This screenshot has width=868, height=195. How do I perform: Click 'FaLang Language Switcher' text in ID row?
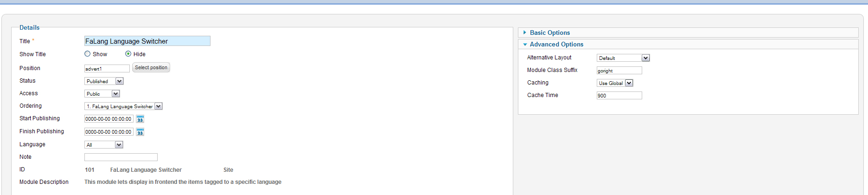[x=146, y=170]
